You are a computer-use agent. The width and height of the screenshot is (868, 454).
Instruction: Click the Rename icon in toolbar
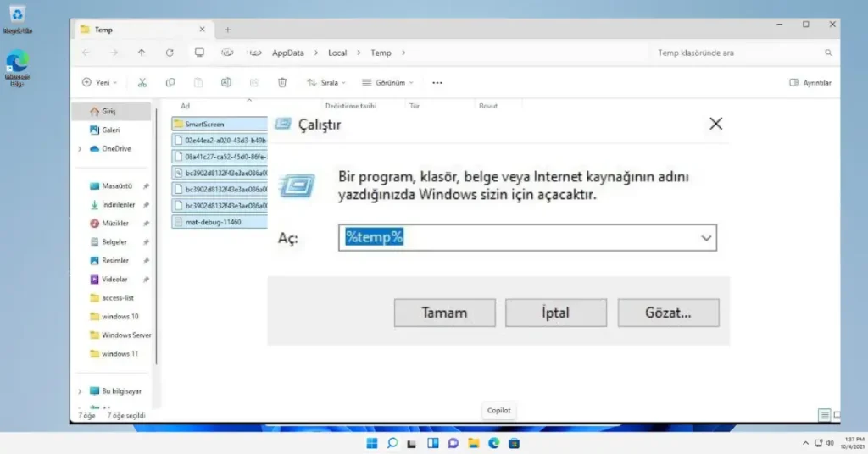[225, 82]
